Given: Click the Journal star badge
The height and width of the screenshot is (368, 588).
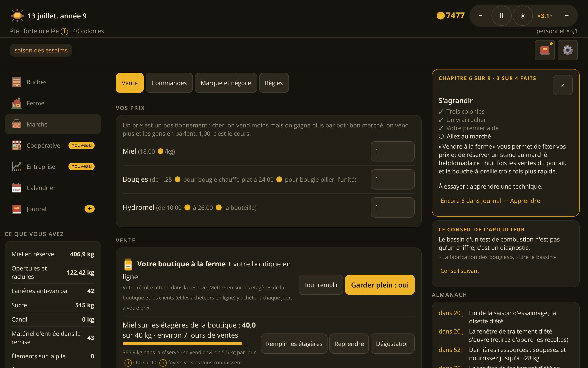Looking at the screenshot, I should pos(89,209).
